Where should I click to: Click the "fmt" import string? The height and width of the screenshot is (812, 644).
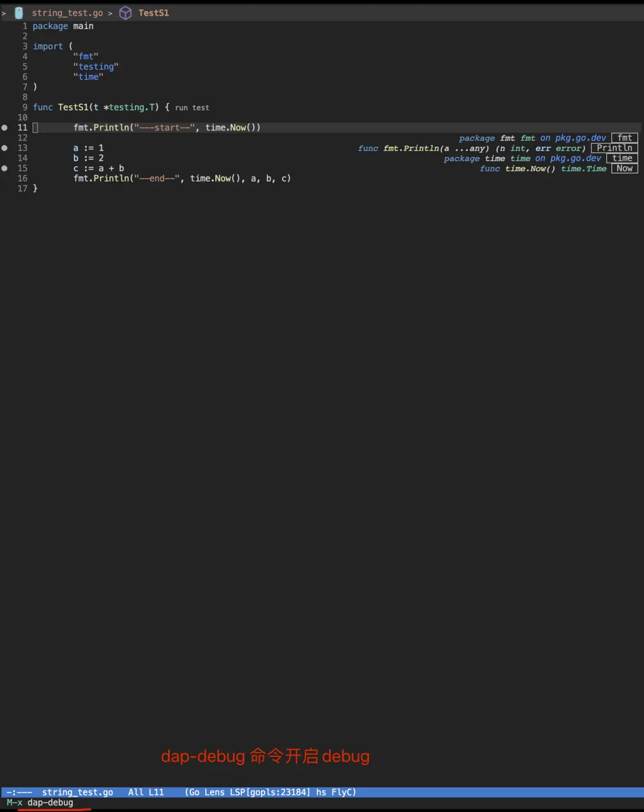pos(86,56)
